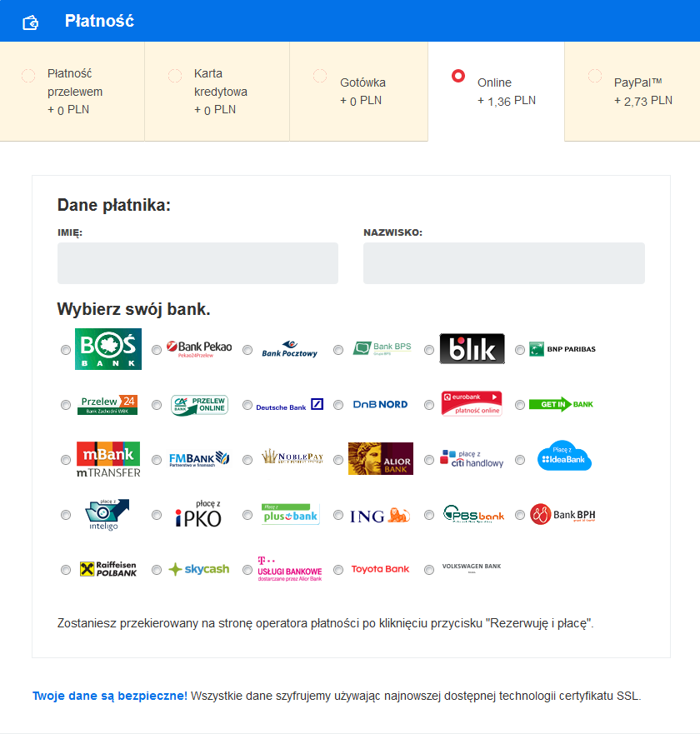Choose the Płatność przelewem payment tab
This screenshot has width=700, height=734.
coord(72,92)
